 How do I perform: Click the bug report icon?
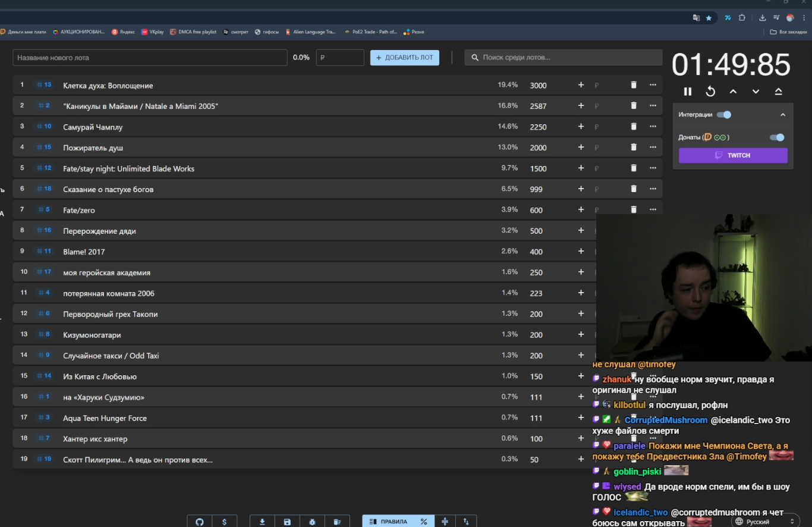[312, 522]
